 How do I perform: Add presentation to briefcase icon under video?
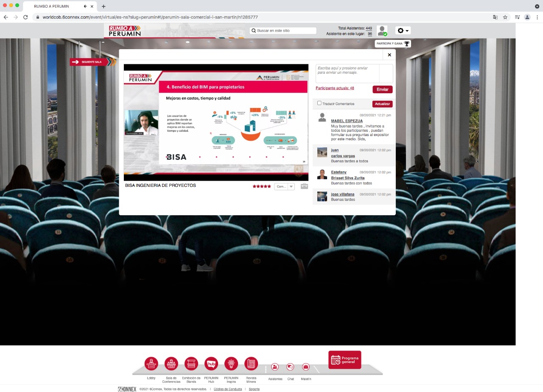(304, 186)
